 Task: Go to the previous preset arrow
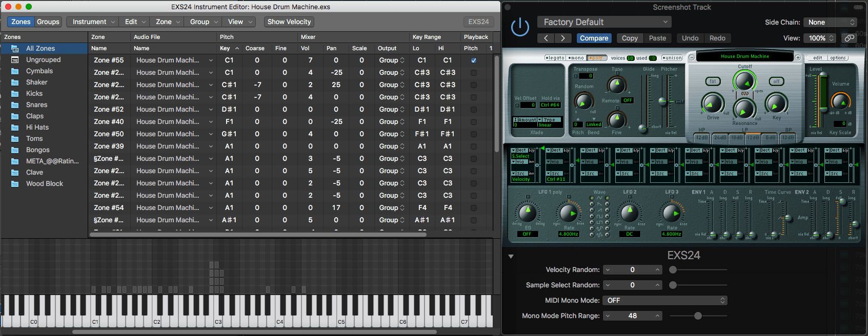(x=546, y=38)
